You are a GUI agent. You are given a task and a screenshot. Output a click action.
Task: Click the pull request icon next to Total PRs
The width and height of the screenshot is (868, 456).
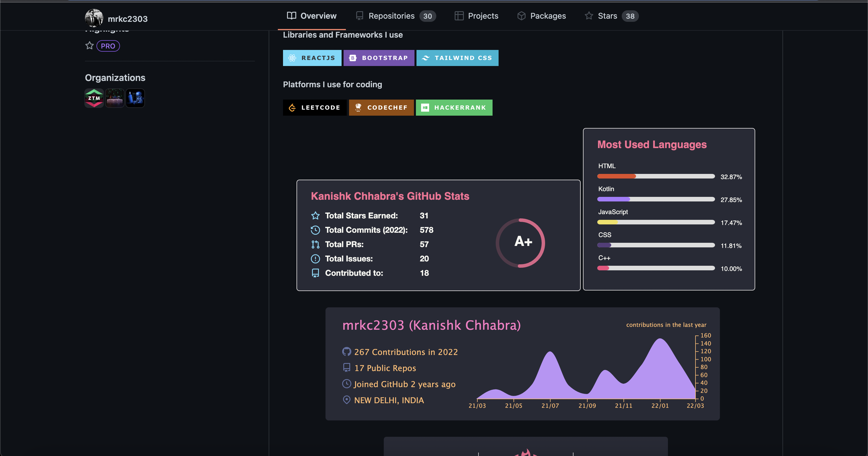point(315,245)
